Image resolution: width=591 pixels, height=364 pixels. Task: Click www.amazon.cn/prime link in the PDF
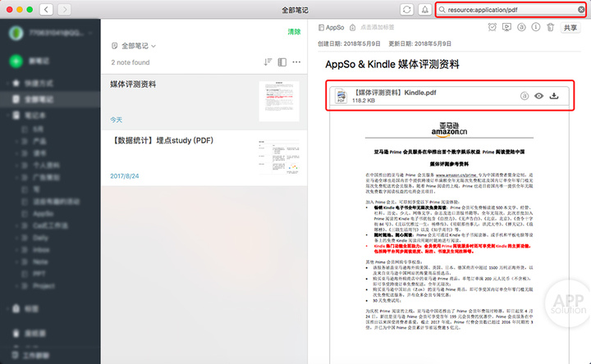click(456, 175)
